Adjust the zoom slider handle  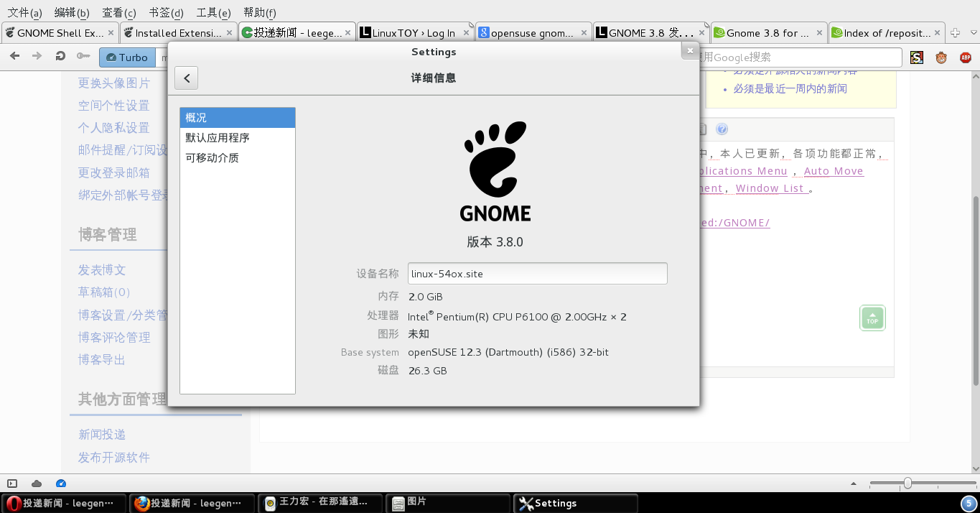[907, 484]
